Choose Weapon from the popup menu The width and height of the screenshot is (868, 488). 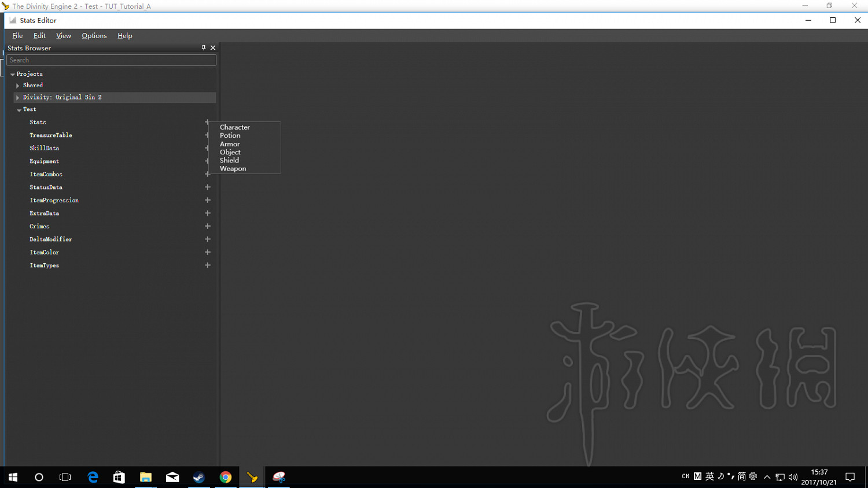[233, 169]
